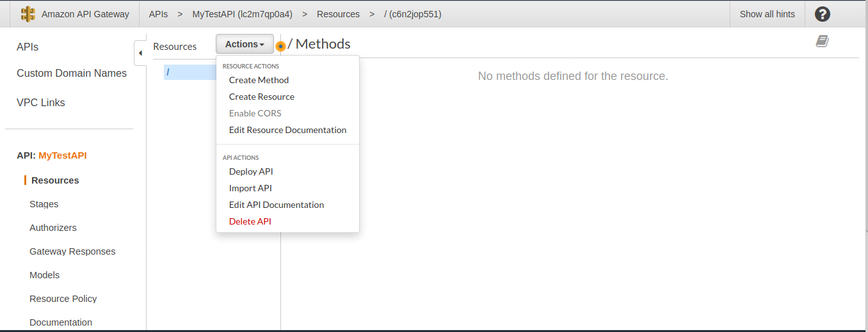
Task: Click Resources breadcrumb link
Action: pos(338,14)
